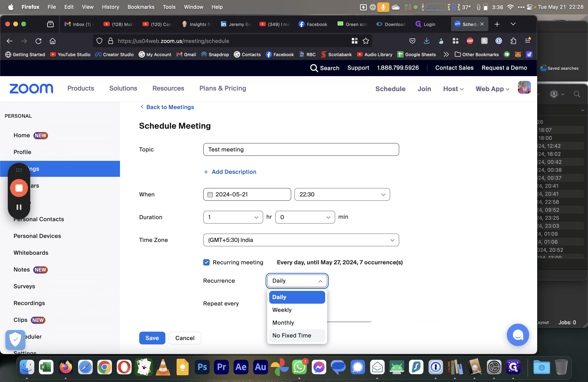Open the Firefox downloads arrow
Image resolution: width=588 pixels, height=382 pixels.
coord(426,41)
